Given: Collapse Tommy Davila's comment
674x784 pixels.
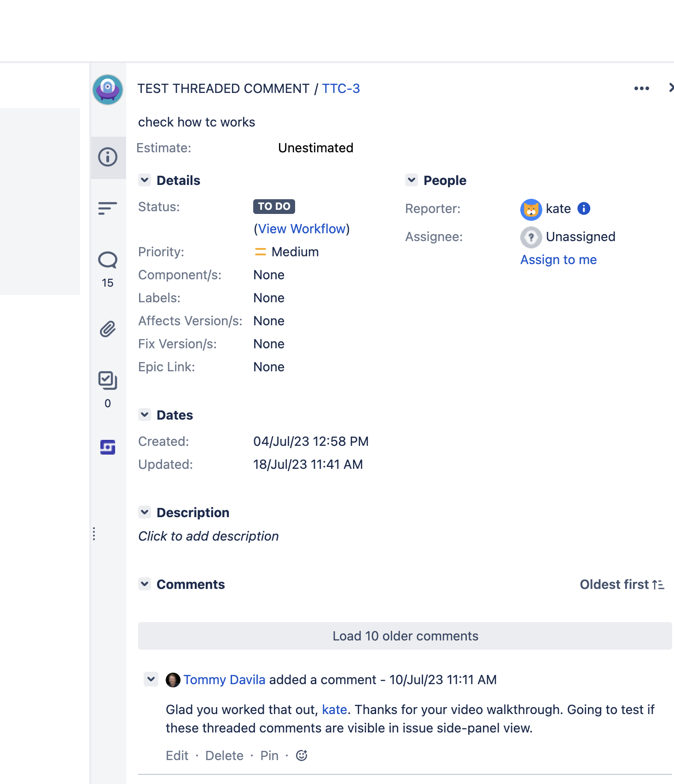Looking at the screenshot, I should [x=151, y=679].
